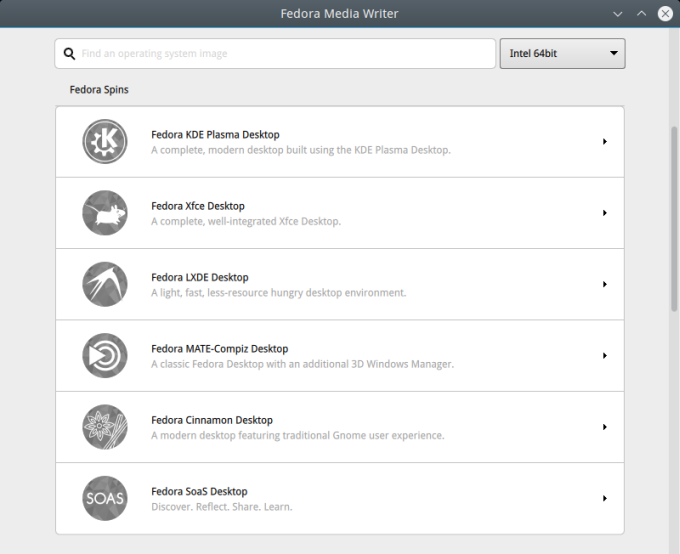The image size is (680, 554).
Task: Click the Cinnamon flower logo icon
Action: tap(105, 427)
